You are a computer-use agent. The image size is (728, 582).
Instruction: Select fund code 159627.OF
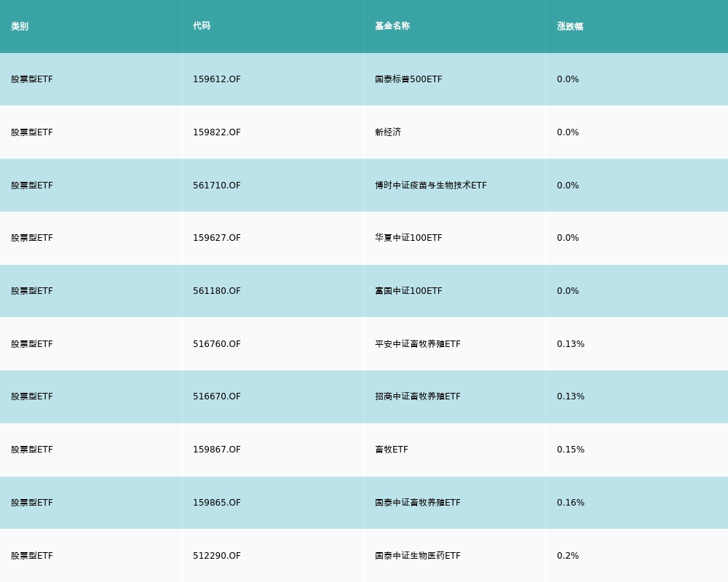point(217,238)
